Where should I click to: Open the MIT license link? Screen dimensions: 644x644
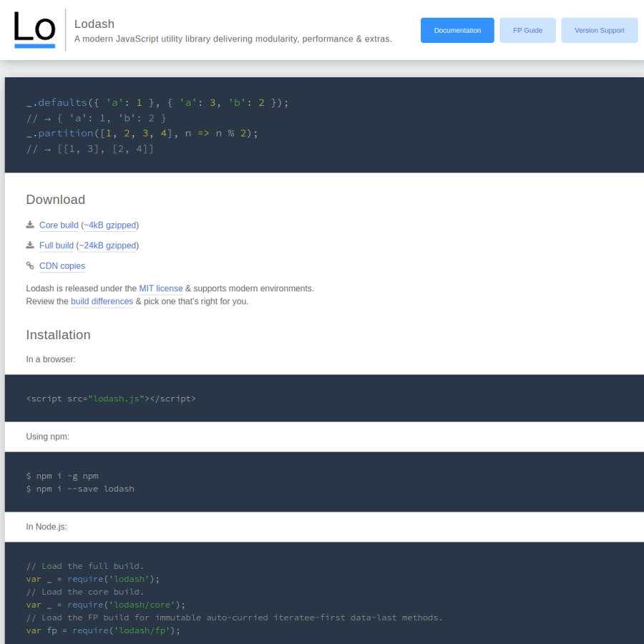point(160,288)
